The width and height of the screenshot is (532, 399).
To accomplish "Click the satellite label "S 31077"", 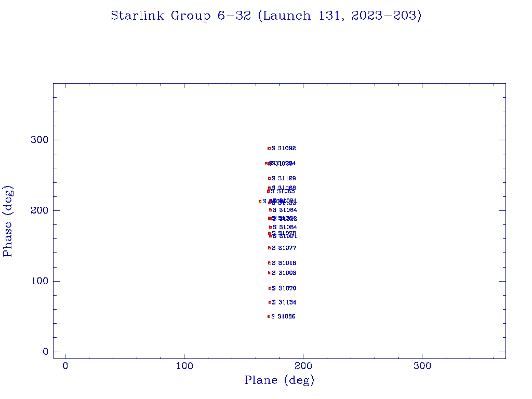I will tap(284, 248).
